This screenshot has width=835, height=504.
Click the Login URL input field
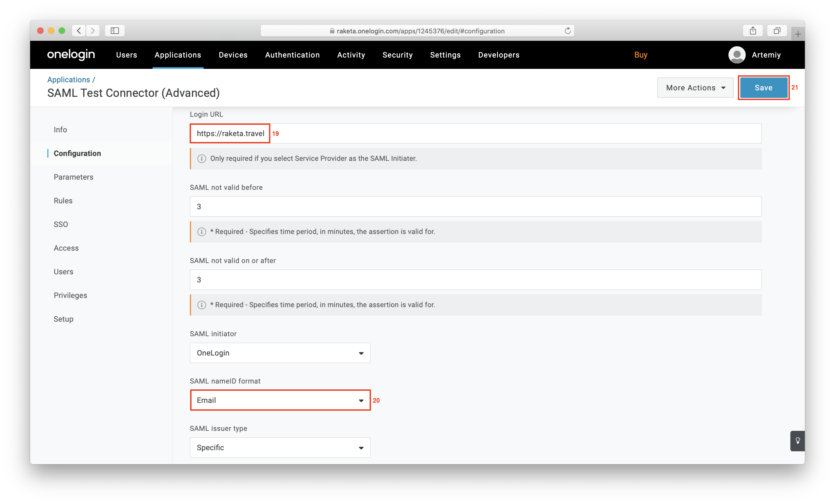point(475,133)
